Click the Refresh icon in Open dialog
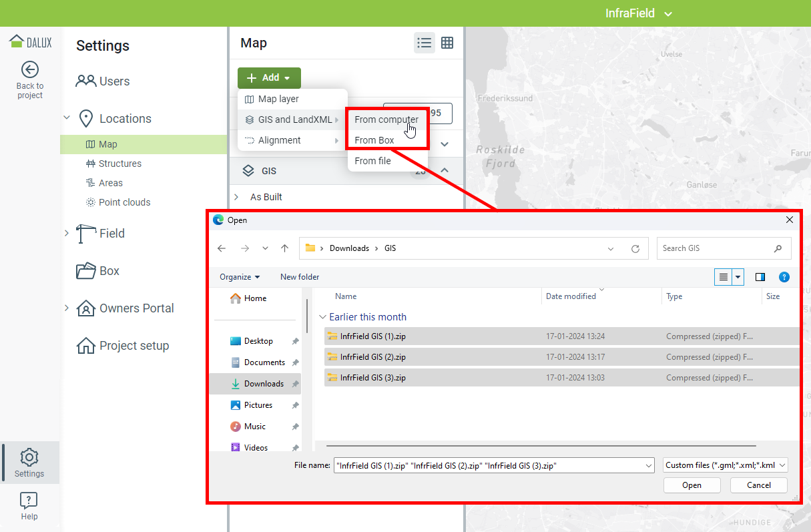The width and height of the screenshot is (811, 532). click(x=635, y=248)
